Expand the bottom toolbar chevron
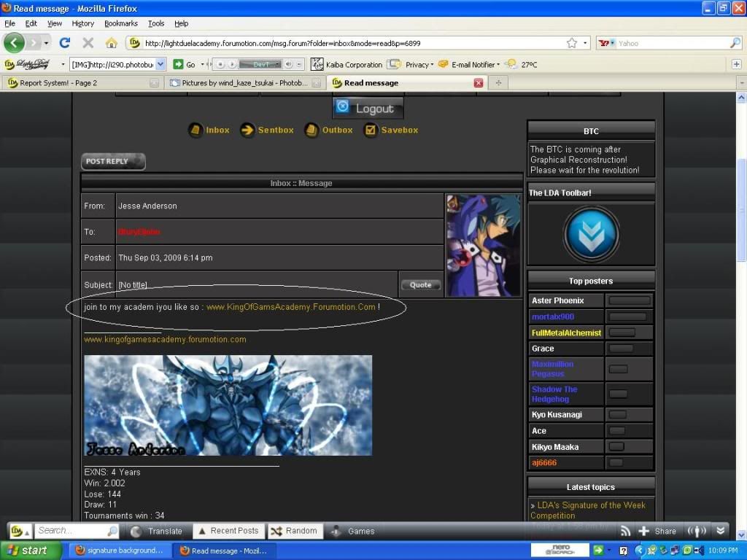The width and height of the screenshot is (747, 560). tap(721, 531)
